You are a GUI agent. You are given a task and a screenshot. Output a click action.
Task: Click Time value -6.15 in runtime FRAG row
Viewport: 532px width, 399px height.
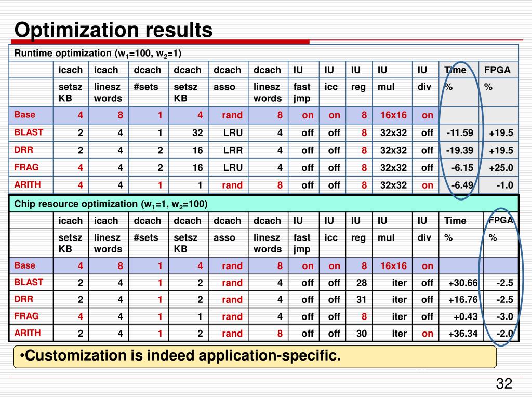462,168
